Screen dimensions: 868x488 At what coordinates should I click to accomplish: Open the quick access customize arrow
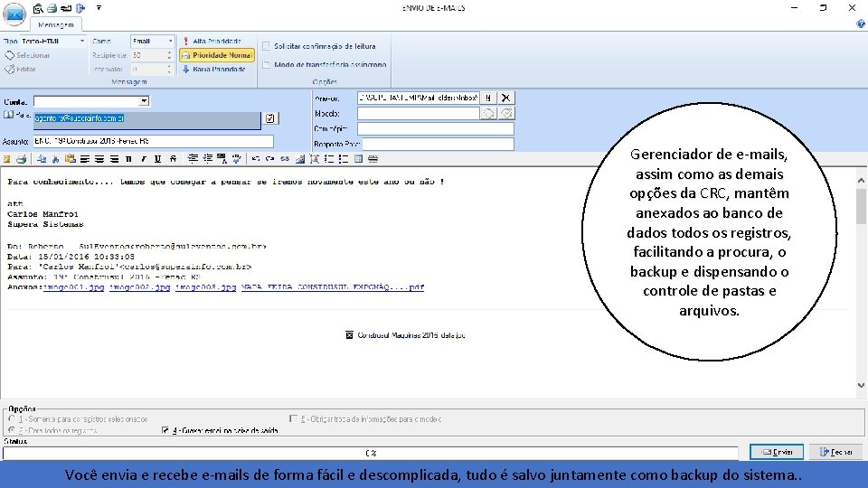pyautogui.click(x=99, y=8)
